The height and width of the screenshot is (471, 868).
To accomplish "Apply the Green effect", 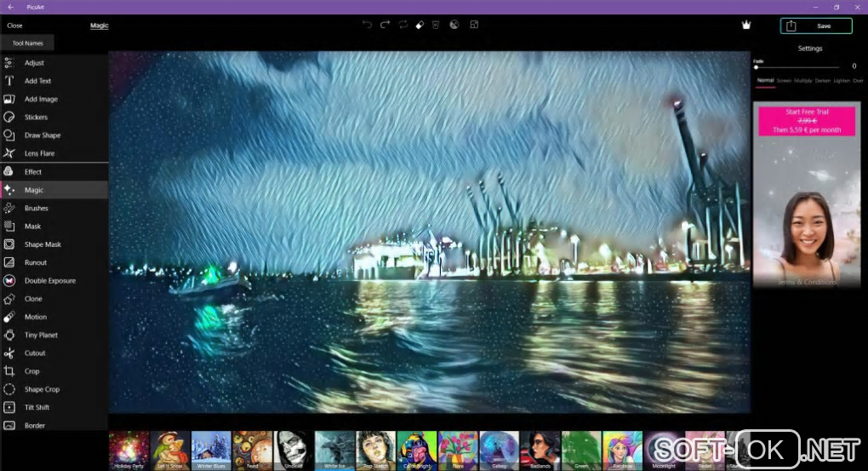I will coord(581,451).
